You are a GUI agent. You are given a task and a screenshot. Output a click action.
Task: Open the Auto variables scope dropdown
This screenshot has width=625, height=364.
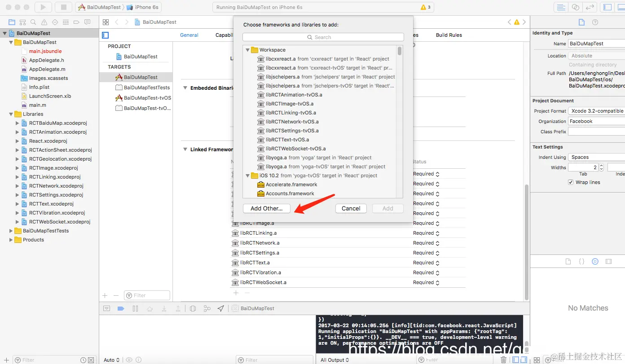click(112, 360)
